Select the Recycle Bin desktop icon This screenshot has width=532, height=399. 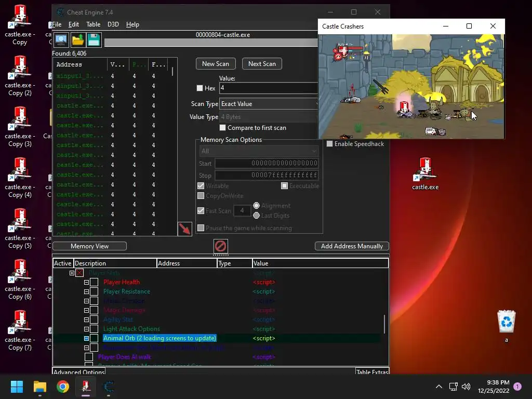tap(507, 326)
